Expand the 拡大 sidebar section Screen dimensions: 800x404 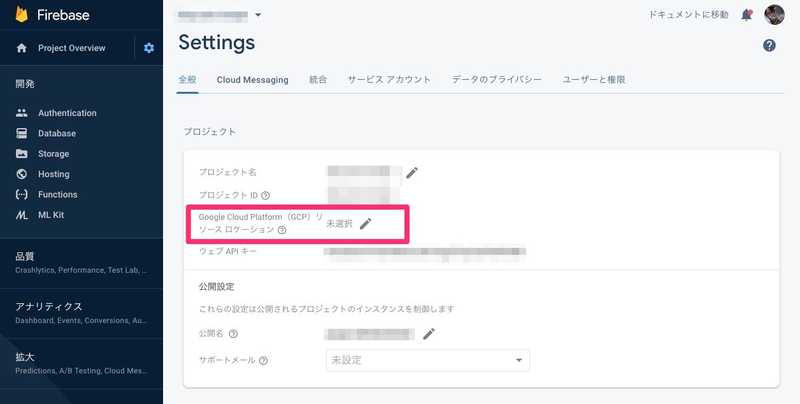coord(82,363)
